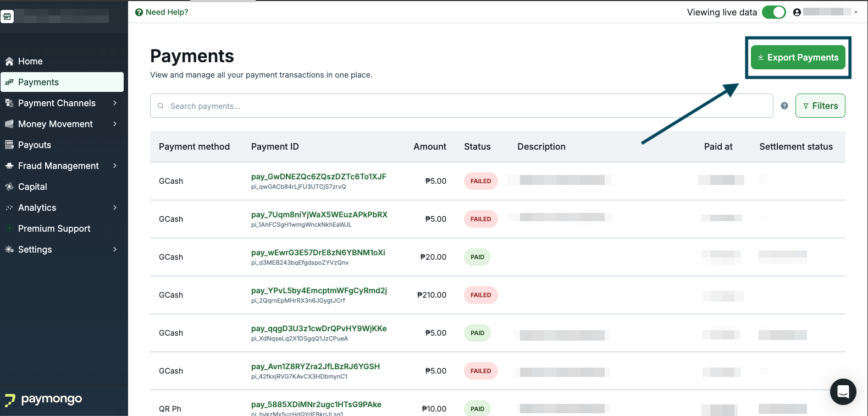Click the ₱210.00 amount cell
Image resolution: width=868 pixels, height=416 pixels.
432,295
